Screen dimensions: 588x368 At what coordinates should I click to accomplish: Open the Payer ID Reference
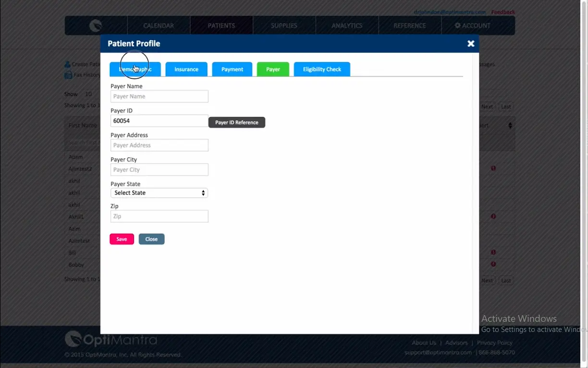[236, 122]
